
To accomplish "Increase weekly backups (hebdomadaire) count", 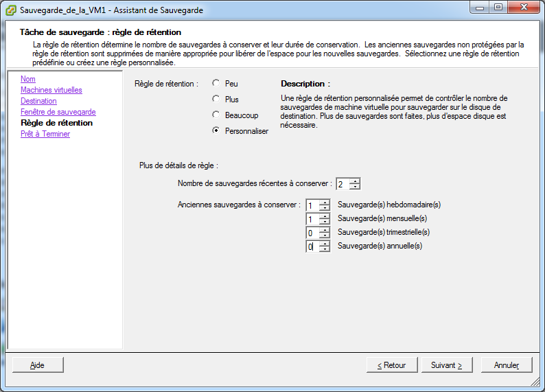I will [324, 203].
